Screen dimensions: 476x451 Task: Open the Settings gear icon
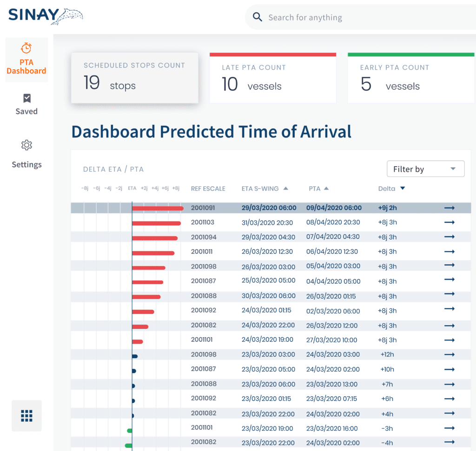coord(26,145)
